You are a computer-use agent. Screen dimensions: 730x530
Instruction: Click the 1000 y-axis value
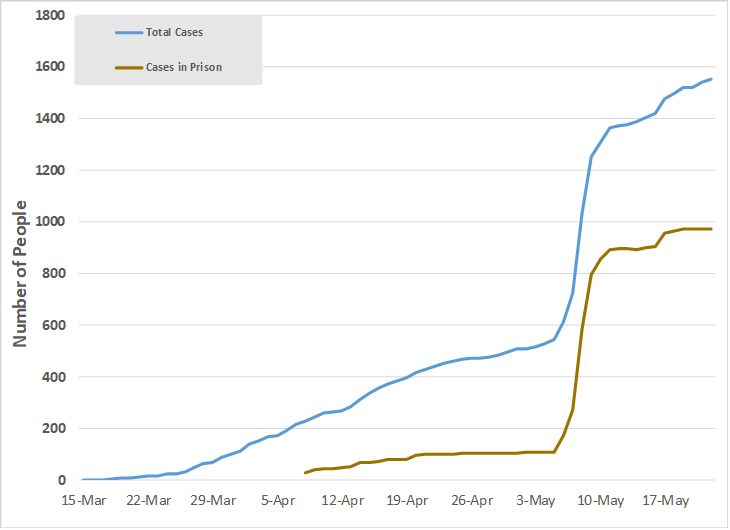coord(50,221)
